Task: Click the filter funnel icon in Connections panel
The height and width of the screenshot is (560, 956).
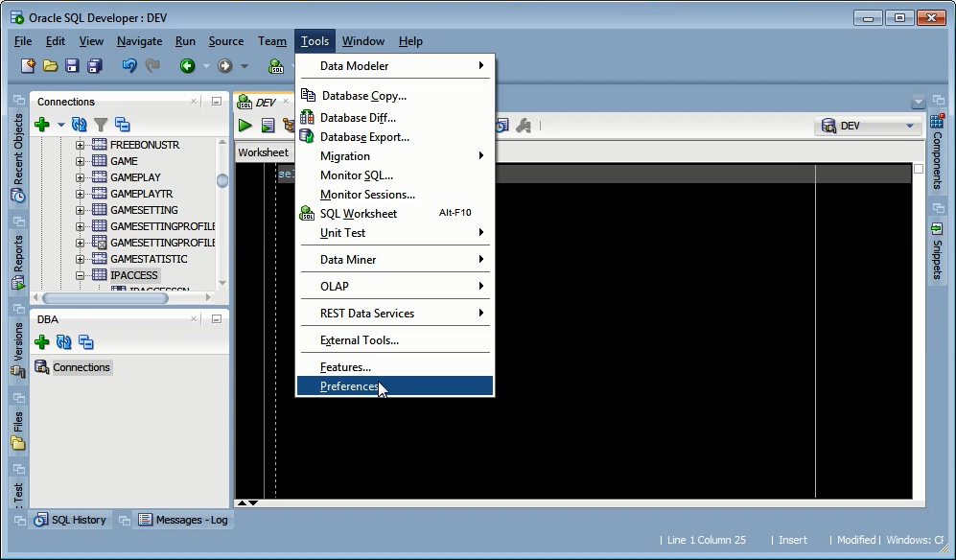Action: pyautogui.click(x=101, y=125)
